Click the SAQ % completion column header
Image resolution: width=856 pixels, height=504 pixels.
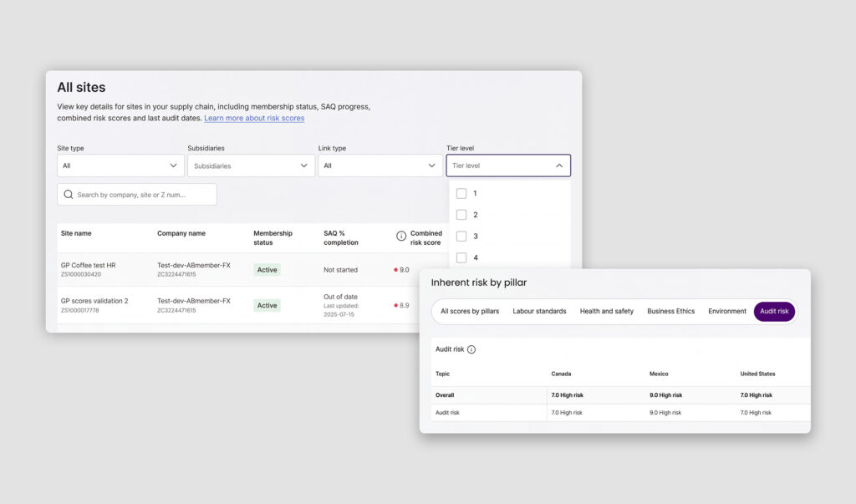point(341,237)
